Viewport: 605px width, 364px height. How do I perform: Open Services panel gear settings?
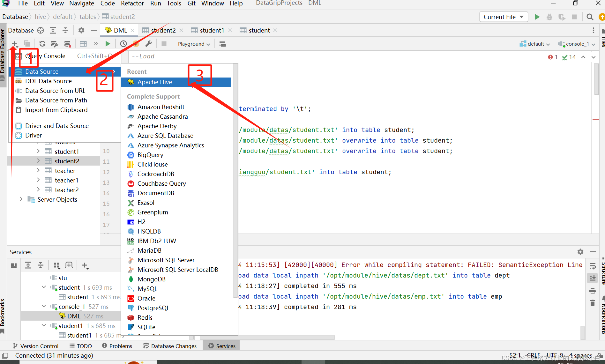(x=580, y=252)
